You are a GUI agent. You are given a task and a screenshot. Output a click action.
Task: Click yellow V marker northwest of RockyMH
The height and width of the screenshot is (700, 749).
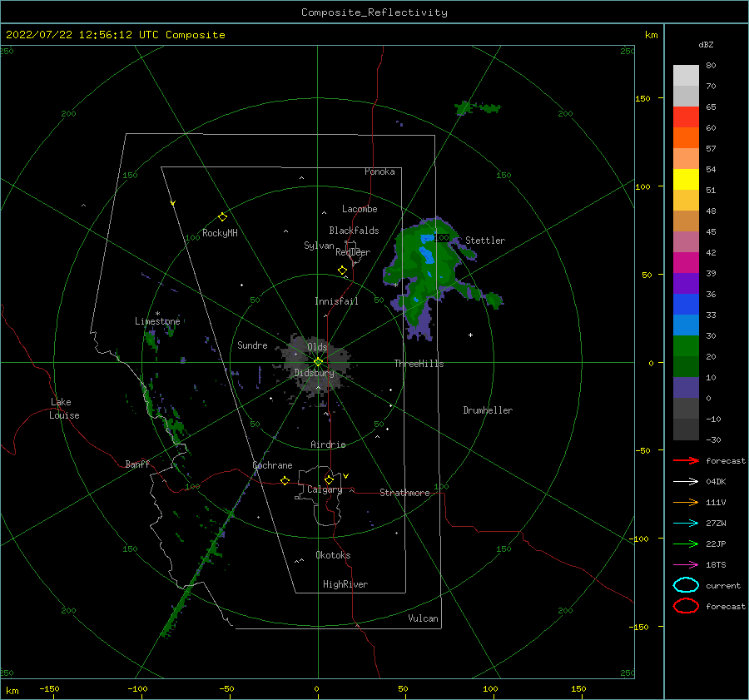[173, 203]
